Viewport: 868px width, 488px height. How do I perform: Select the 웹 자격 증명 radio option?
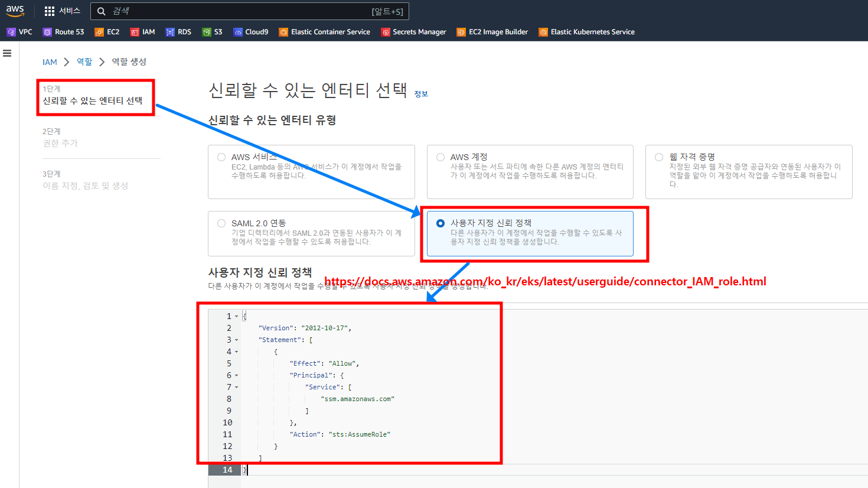(x=659, y=157)
